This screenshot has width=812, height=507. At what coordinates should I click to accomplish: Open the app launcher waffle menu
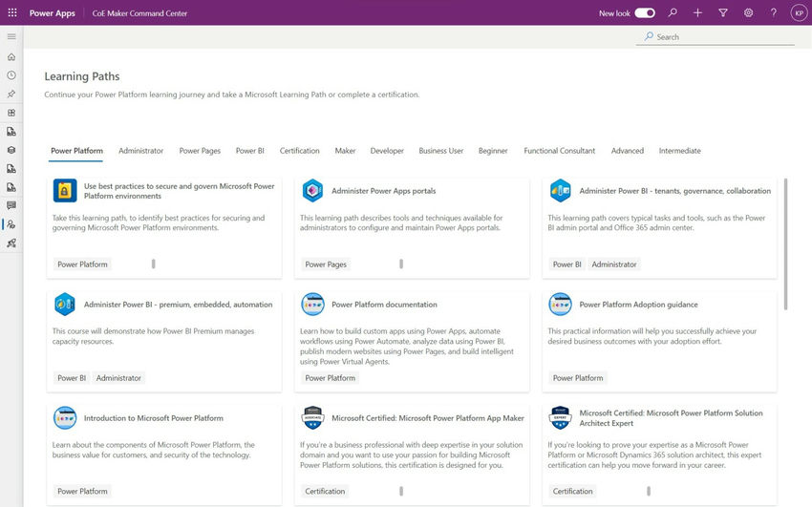pyautogui.click(x=11, y=13)
